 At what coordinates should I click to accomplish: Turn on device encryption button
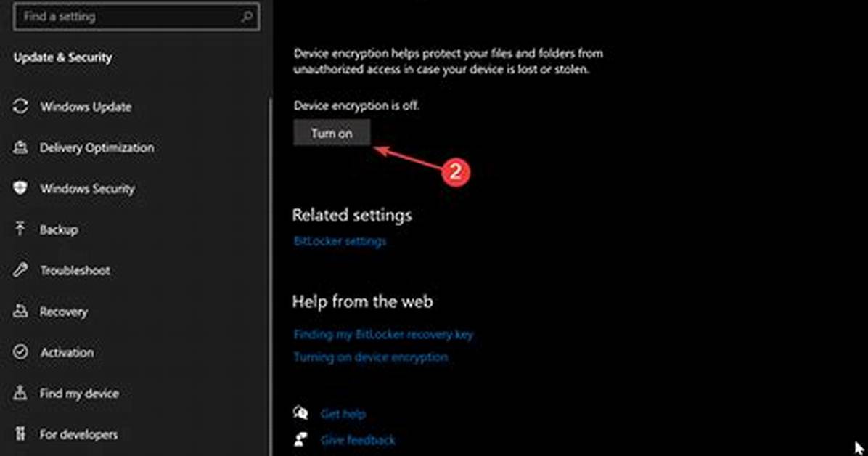click(x=332, y=133)
